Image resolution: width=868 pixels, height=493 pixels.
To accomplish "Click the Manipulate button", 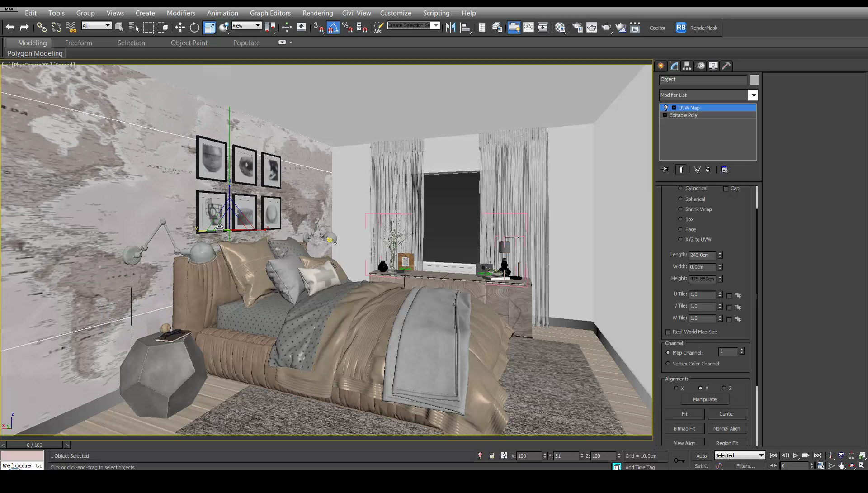I will point(705,399).
